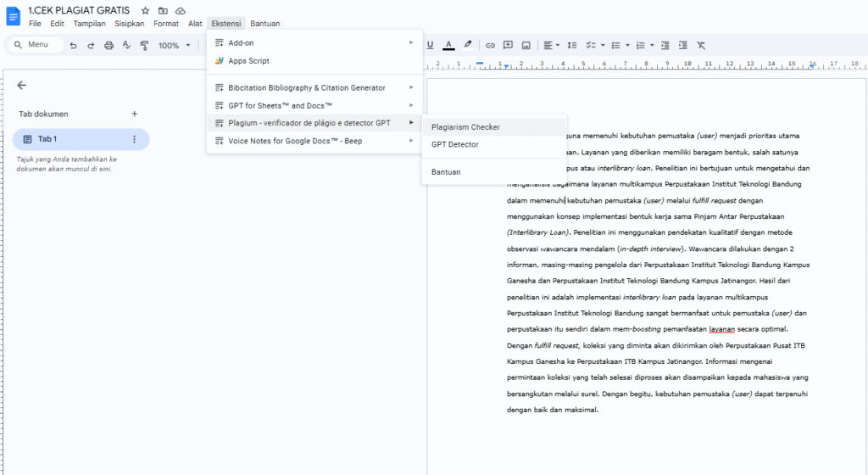Screen dimensions: 868x475
Task: Open the Bantuan menu in the menu bar
Action: click(264, 24)
